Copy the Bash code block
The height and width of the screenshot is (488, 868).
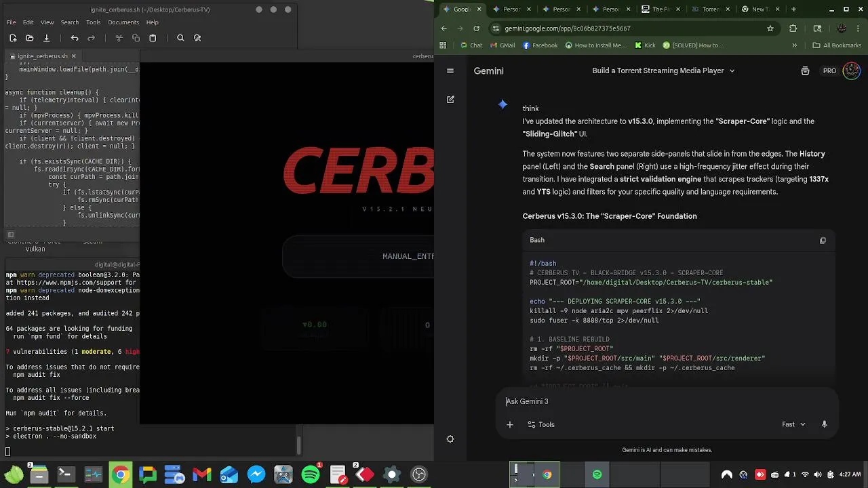(x=823, y=240)
